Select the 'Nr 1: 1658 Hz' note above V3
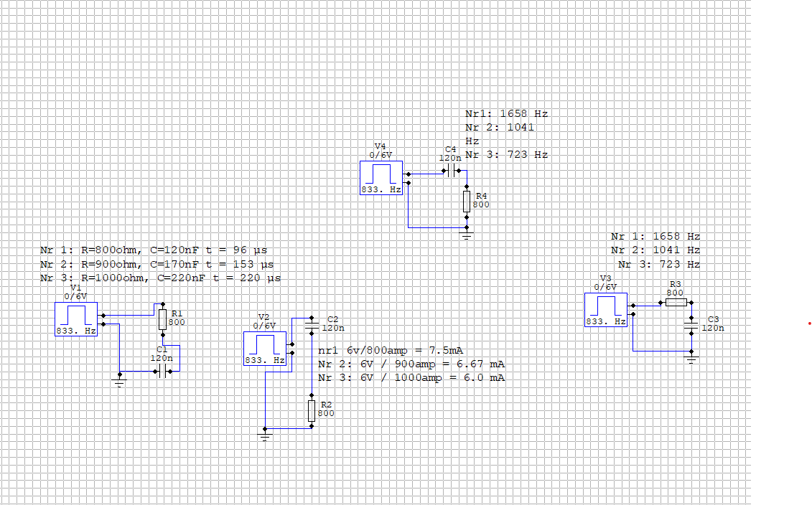This screenshot has height=505, width=812. coord(655,237)
